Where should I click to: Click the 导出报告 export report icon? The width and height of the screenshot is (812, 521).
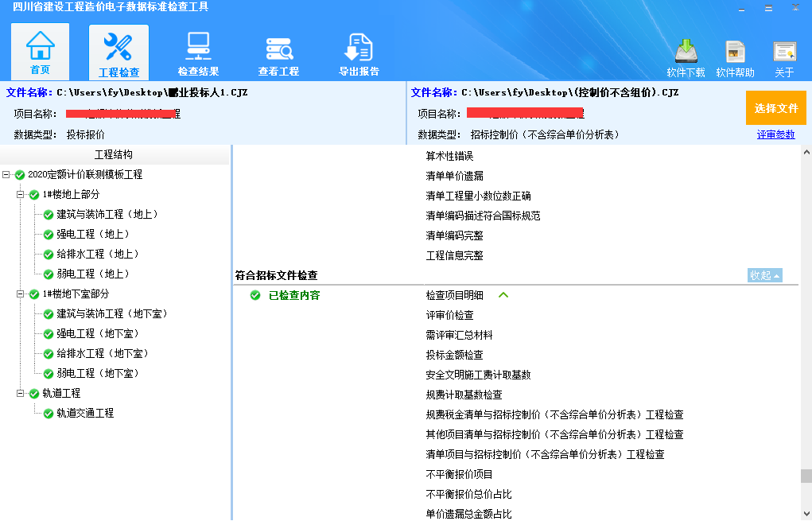358,51
